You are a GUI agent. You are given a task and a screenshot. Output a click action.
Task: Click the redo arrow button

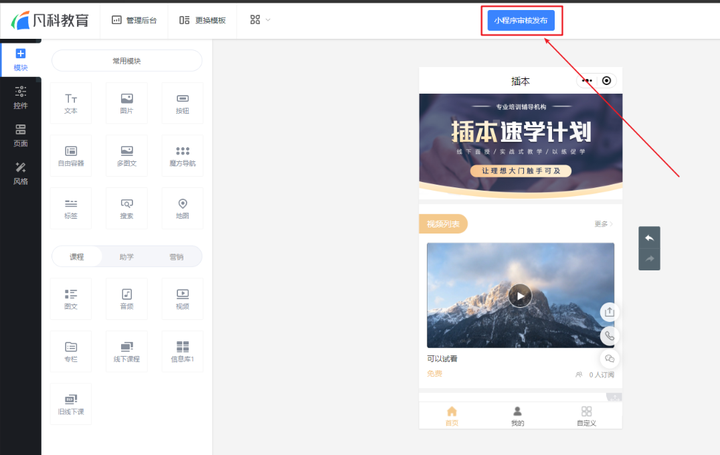tap(649, 259)
